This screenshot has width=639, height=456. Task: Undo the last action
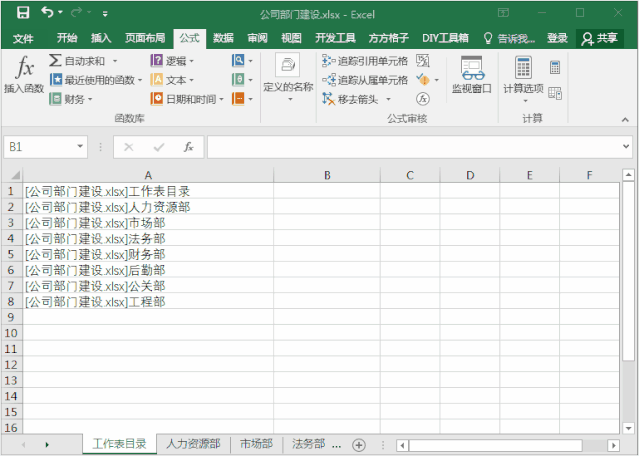coord(47,13)
